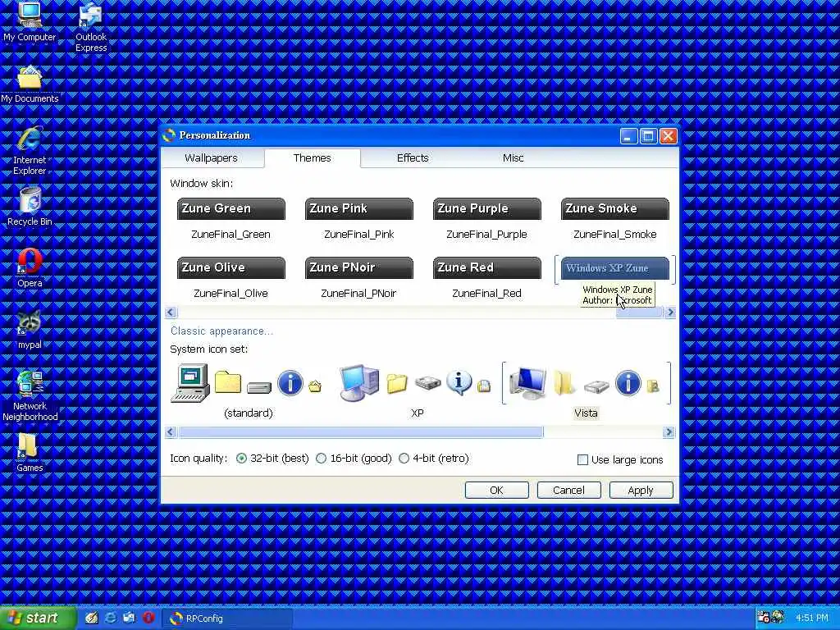Click the system tray clock

pos(811,619)
